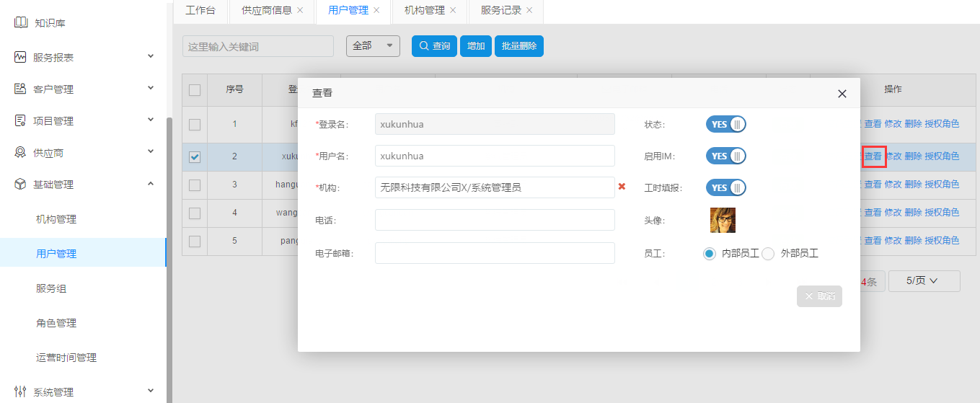The height and width of the screenshot is (403, 980).
Task: Click the 基础管理 cube icon
Action: 20,185
